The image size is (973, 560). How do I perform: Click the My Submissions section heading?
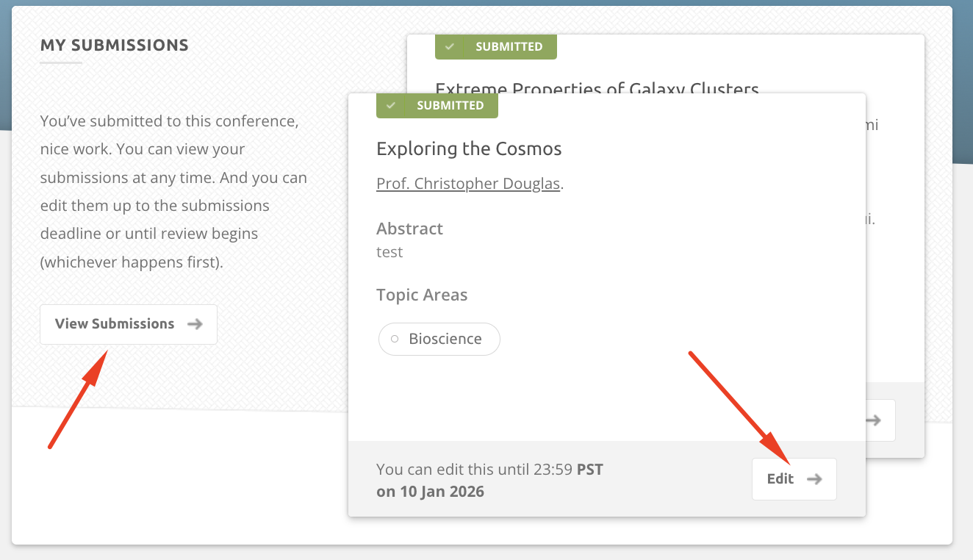(x=114, y=46)
